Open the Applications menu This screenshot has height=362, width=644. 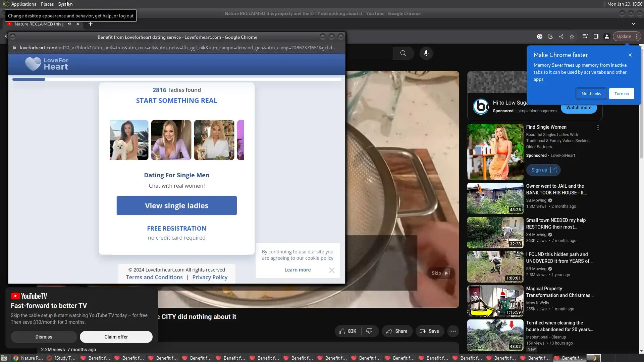23,4
